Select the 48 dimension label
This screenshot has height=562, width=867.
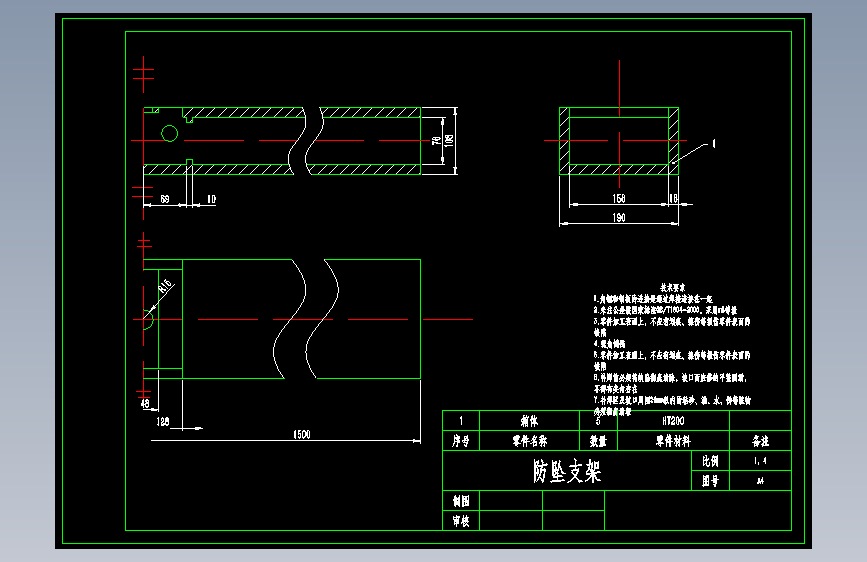[145, 403]
